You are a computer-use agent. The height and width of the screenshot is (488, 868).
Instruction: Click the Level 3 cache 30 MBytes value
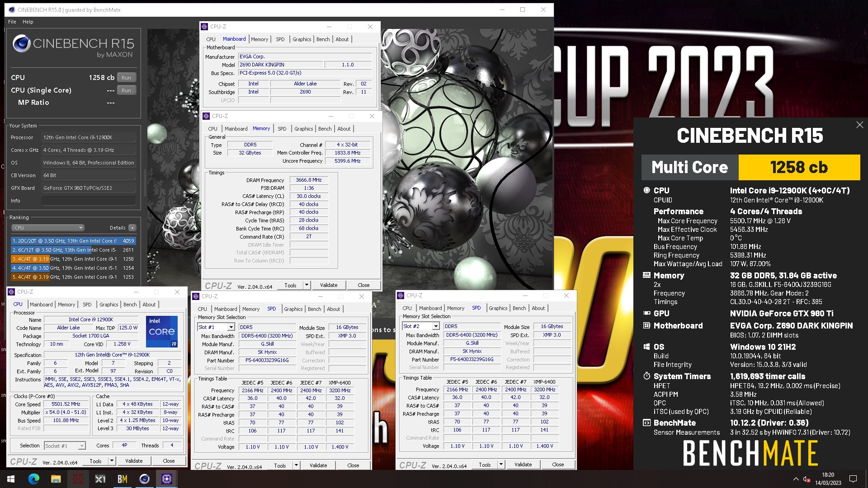tap(138, 429)
